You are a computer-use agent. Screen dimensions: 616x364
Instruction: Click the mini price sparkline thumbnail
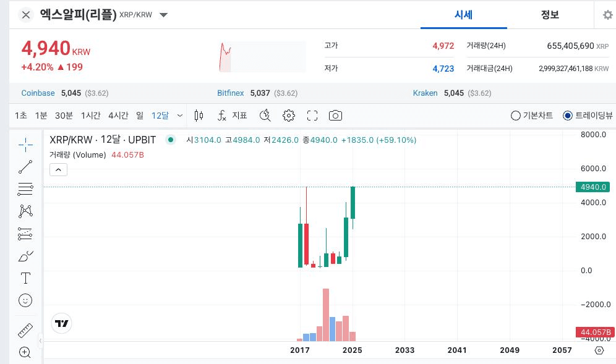point(262,57)
